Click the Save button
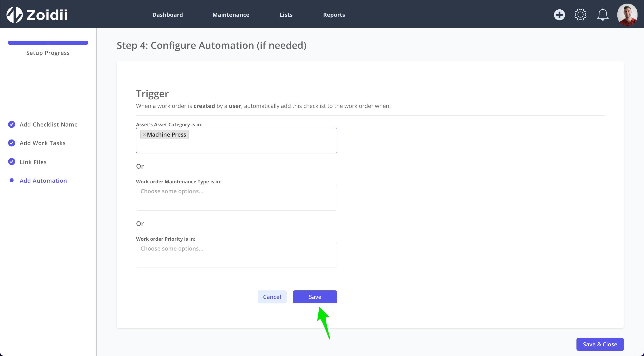Screen dimensions: 644x356 (315, 297)
